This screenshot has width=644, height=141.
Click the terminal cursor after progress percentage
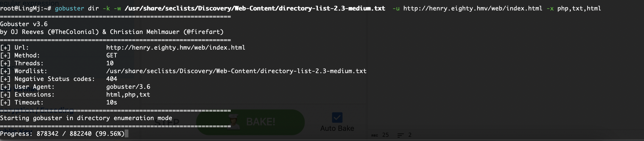(x=127, y=134)
